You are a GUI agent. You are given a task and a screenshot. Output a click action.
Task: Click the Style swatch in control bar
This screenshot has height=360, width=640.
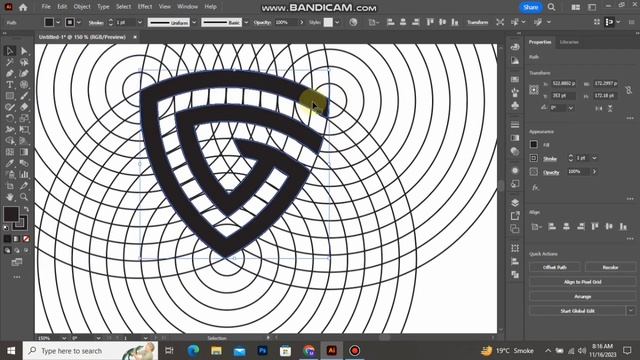pos(328,22)
